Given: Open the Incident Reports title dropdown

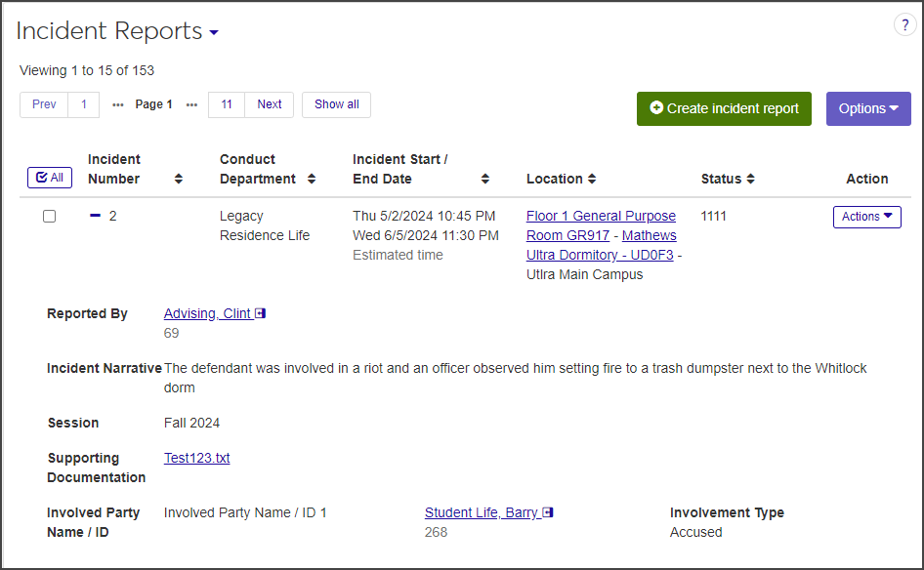Looking at the screenshot, I should pos(214,33).
